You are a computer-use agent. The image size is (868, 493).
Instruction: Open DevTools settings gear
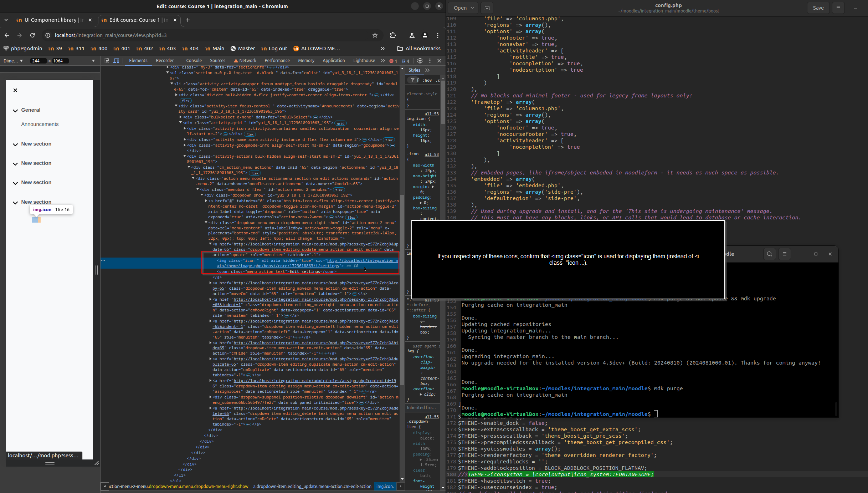tap(420, 61)
